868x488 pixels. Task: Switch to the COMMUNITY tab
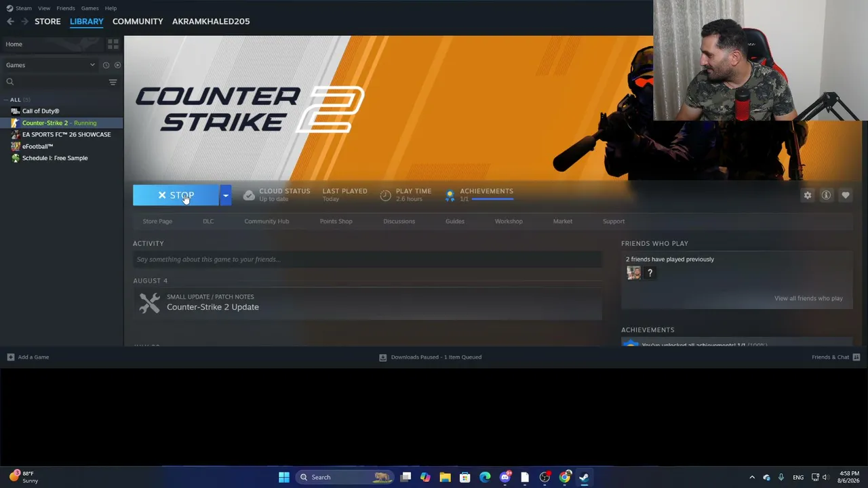138,22
